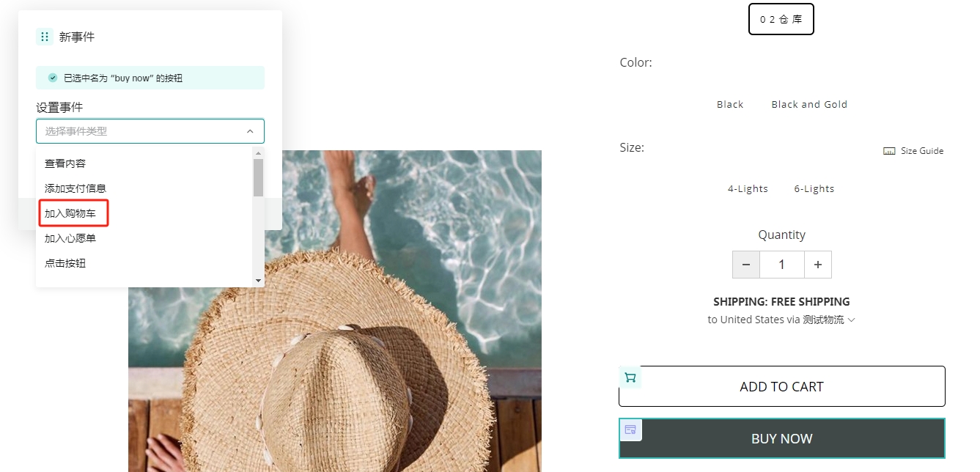This screenshot has width=980, height=472.
Task: Choose the Black color option
Action: click(730, 105)
